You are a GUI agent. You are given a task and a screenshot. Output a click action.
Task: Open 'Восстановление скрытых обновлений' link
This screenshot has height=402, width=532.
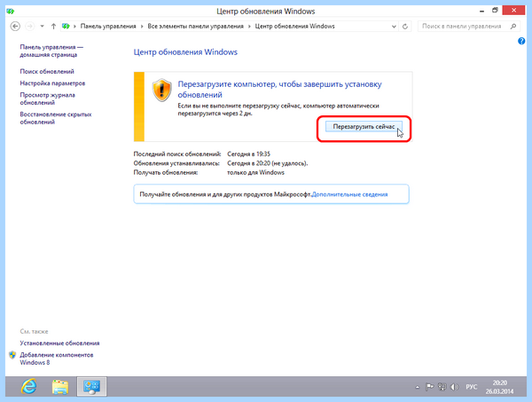[56, 118]
